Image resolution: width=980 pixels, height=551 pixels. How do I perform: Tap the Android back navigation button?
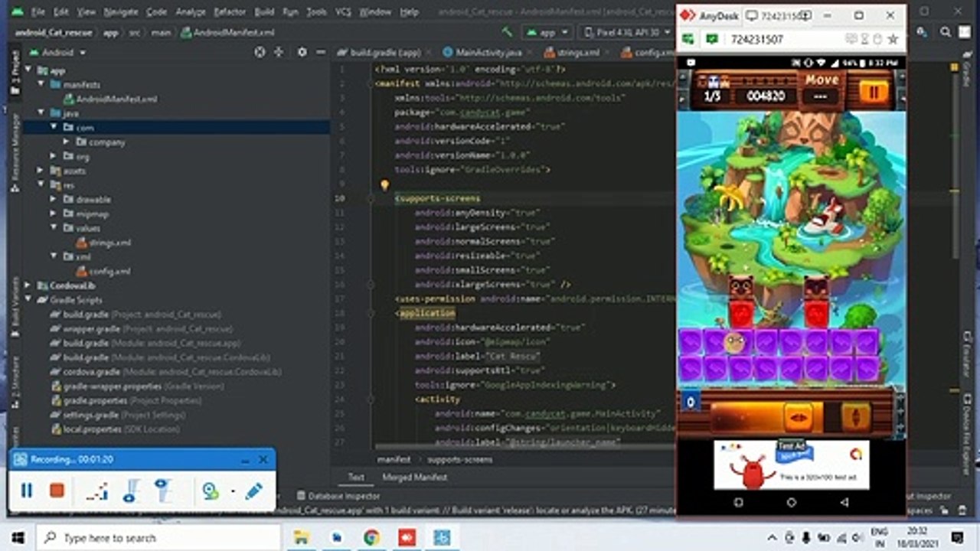point(844,503)
